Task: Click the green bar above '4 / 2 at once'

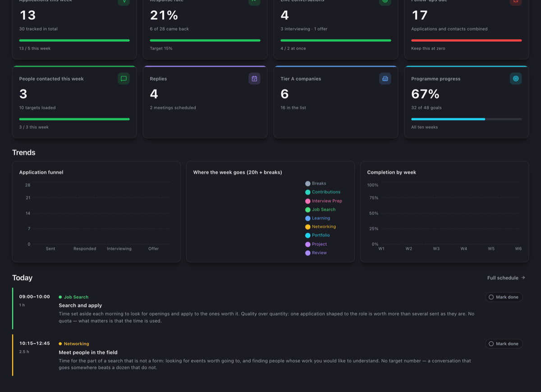Action: [336, 40]
